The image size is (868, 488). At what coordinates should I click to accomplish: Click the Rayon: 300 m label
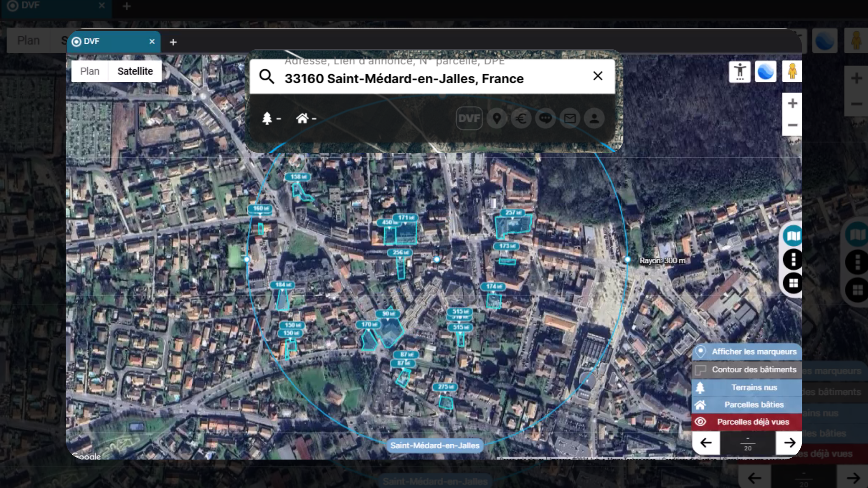[662, 261]
